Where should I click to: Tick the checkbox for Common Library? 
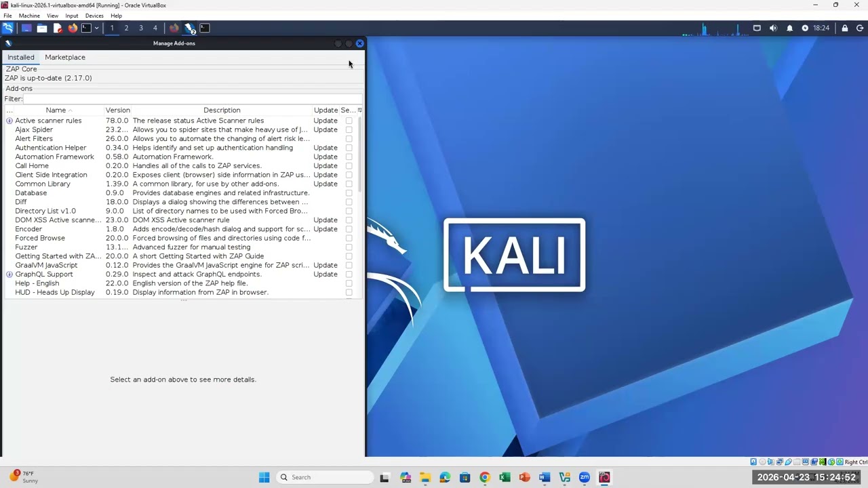coord(349,184)
